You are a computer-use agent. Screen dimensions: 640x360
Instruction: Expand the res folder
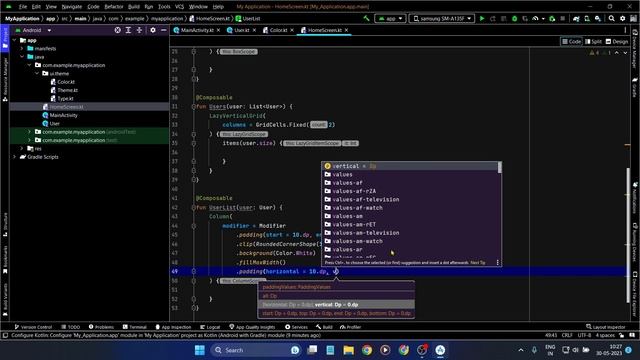click(22, 149)
